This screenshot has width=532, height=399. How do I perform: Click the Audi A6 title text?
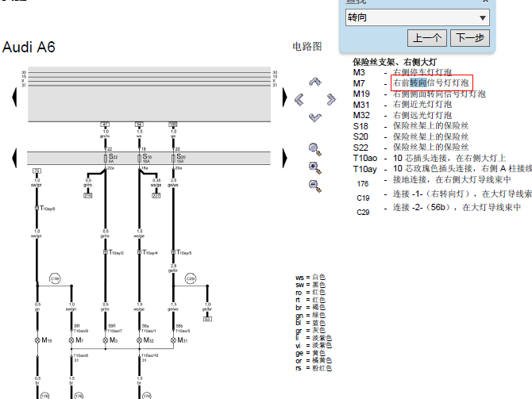(29, 47)
